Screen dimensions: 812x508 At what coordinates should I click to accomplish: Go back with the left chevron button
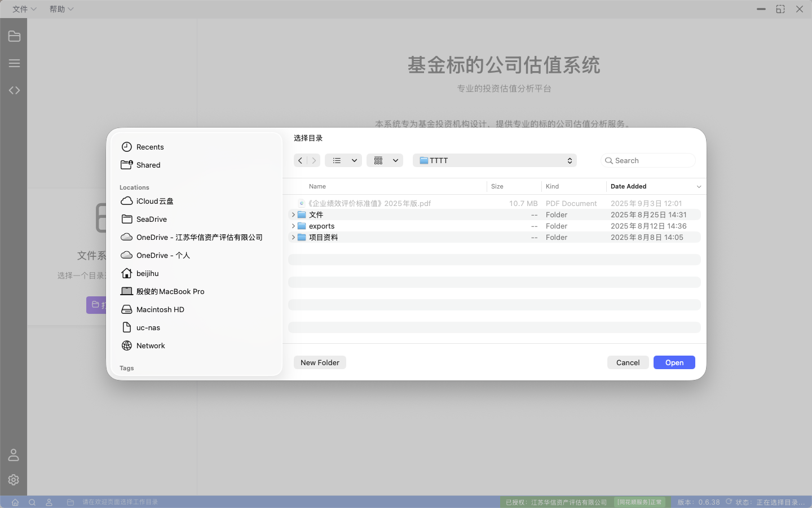(301, 160)
